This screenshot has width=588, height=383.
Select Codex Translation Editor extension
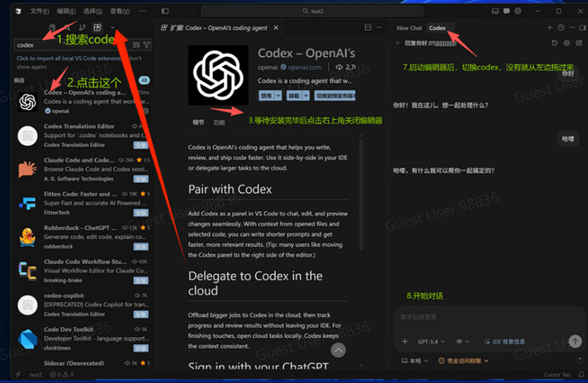(83, 135)
